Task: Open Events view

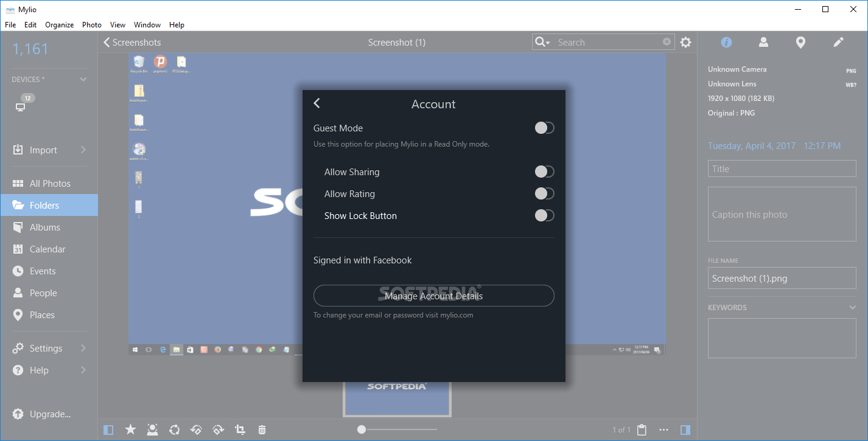Action: [x=49, y=271]
